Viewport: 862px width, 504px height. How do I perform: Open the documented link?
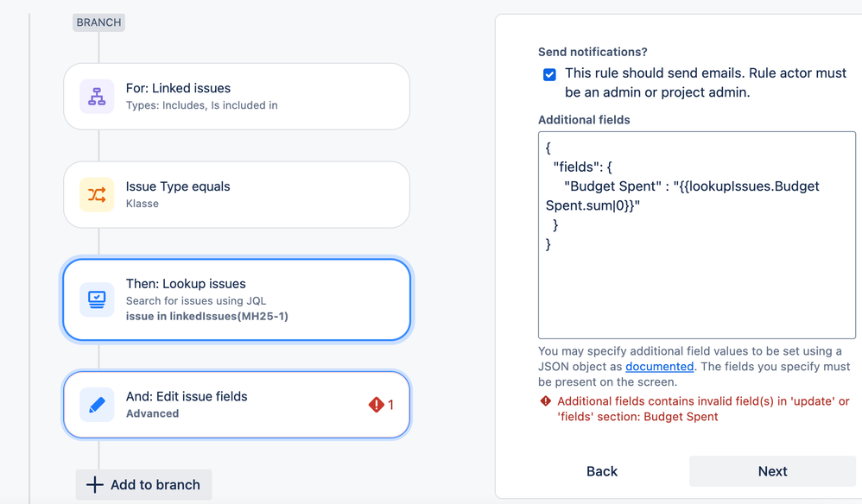tap(659, 366)
